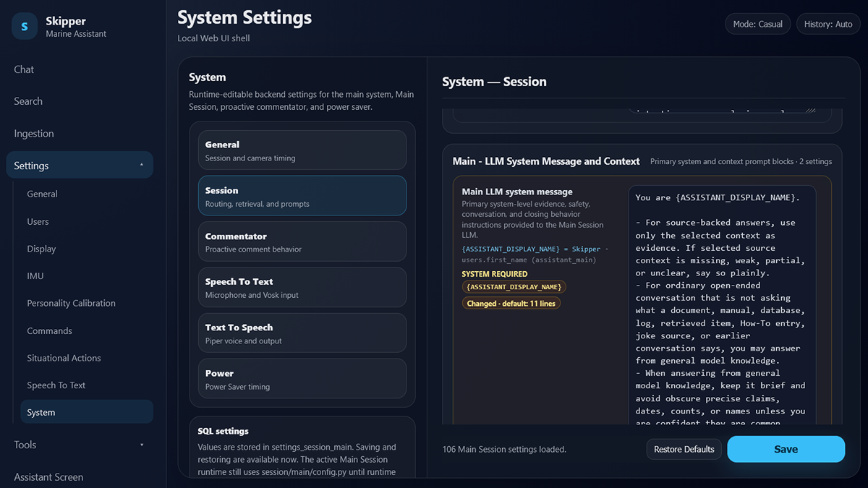Click the {ASSISTANT_DISPLAY_NAME} required badge
868x488 pixels.
tap(514, 287)
